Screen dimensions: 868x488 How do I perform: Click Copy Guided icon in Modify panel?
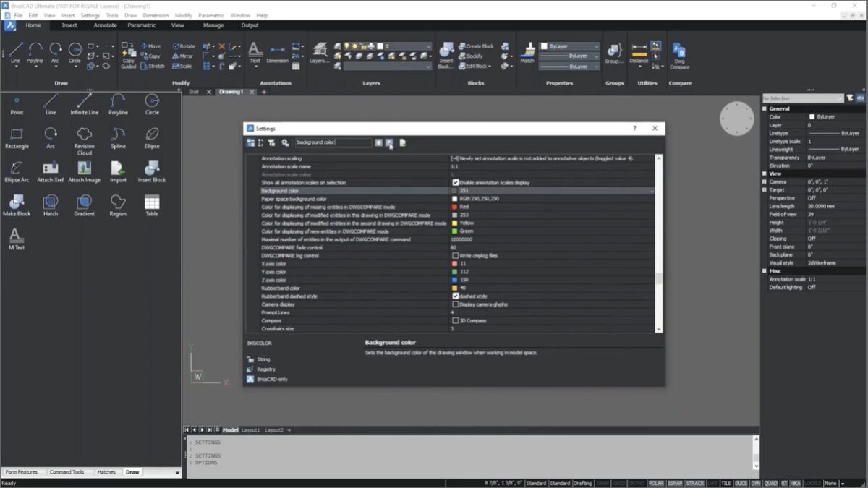129,55
